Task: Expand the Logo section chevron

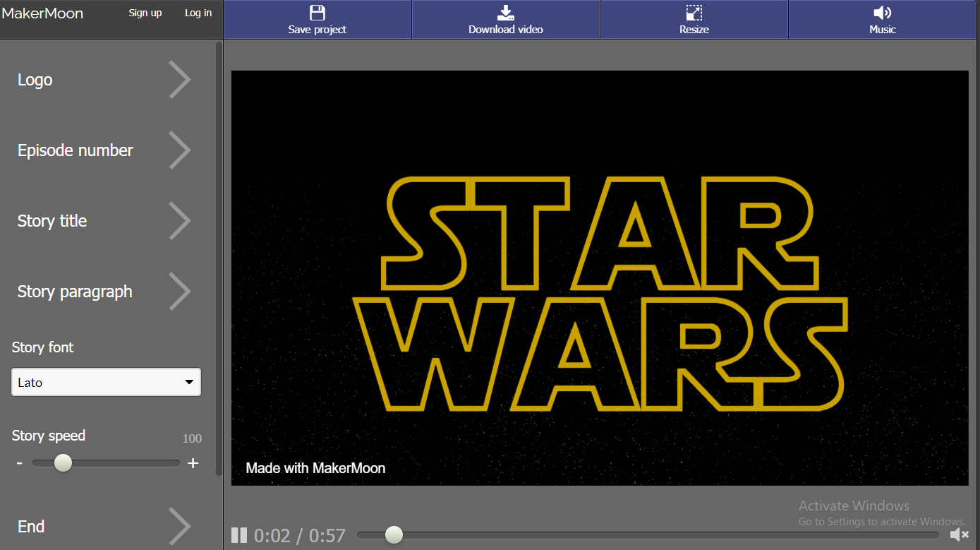Action: click(180, 80)
